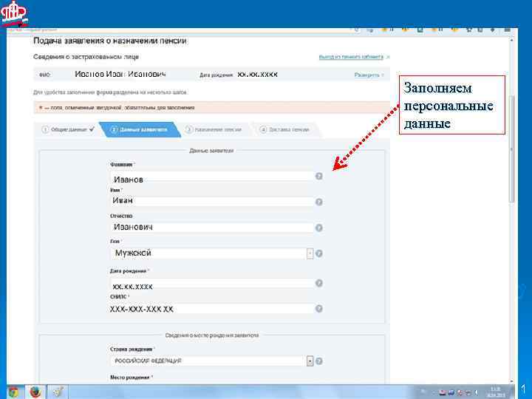Expand the Пол dropdown showing Мужской
This screenshot has height=399, width=532.
pyautogui.click(x=310, y=253)
